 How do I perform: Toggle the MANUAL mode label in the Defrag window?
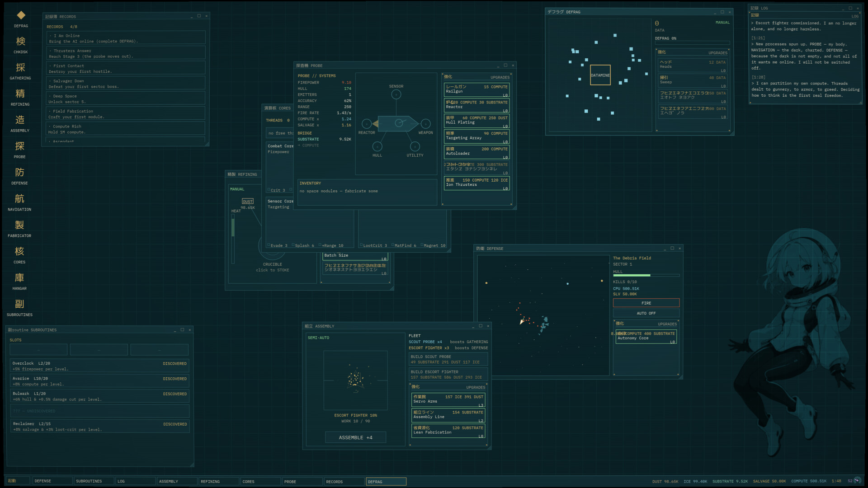point(722,23)
